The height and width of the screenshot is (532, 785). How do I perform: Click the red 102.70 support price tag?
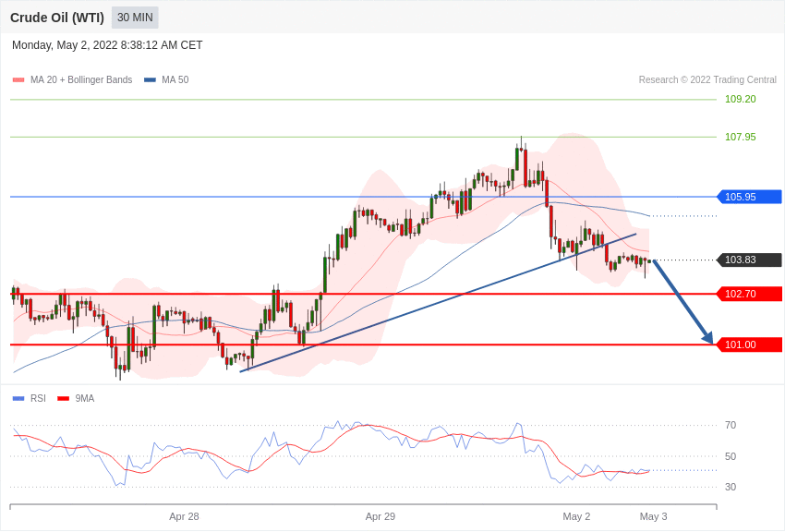coord(750,294)
